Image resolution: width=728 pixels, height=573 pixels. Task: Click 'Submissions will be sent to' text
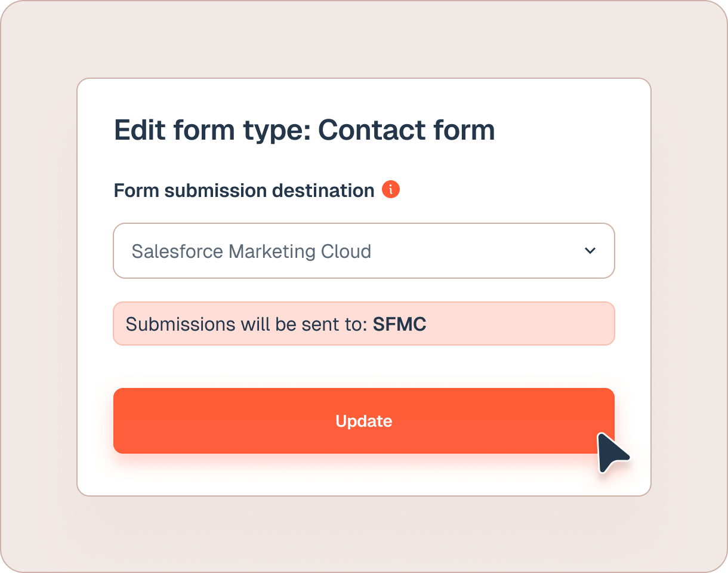[246, 324]
